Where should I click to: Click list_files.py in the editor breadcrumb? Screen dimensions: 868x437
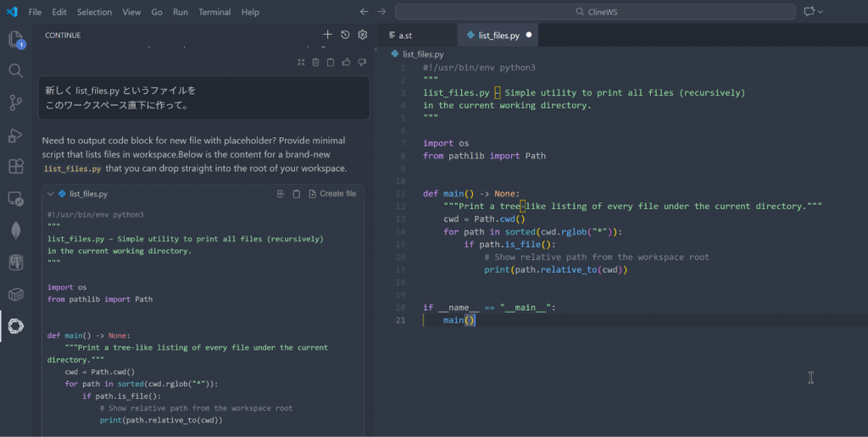click(x=422, y=54)
